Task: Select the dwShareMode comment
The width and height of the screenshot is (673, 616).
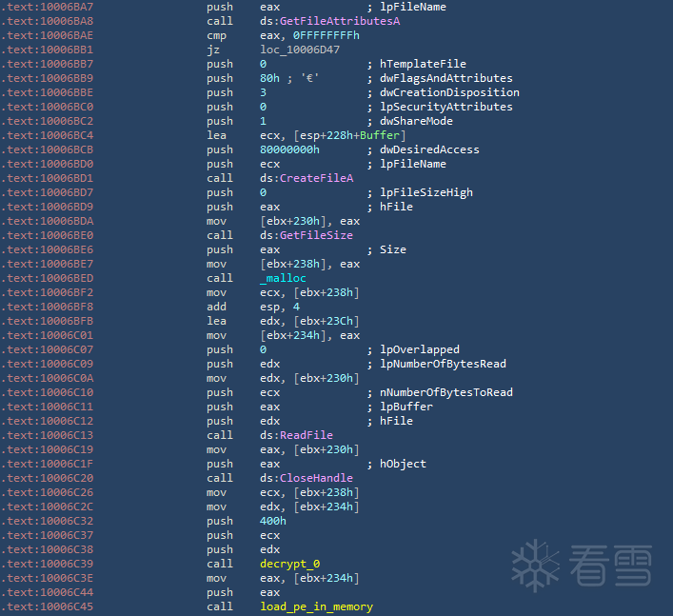Action: [416, 121]
